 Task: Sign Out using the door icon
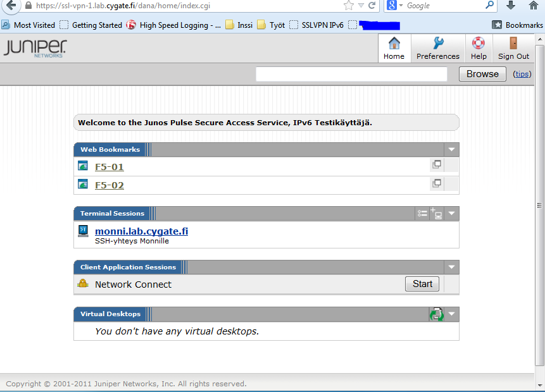point(513,48)
